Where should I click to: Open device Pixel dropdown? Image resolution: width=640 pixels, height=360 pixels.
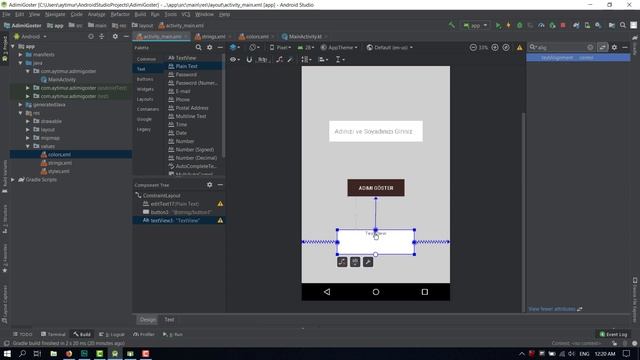click(x=280, y=47)
